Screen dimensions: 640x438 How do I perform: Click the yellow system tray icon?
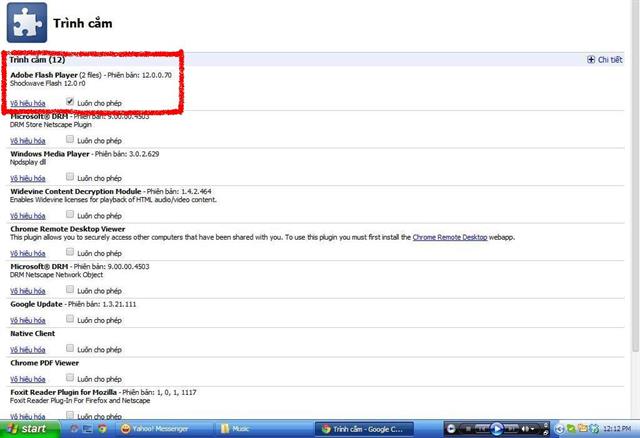click(x=583, y=428)
